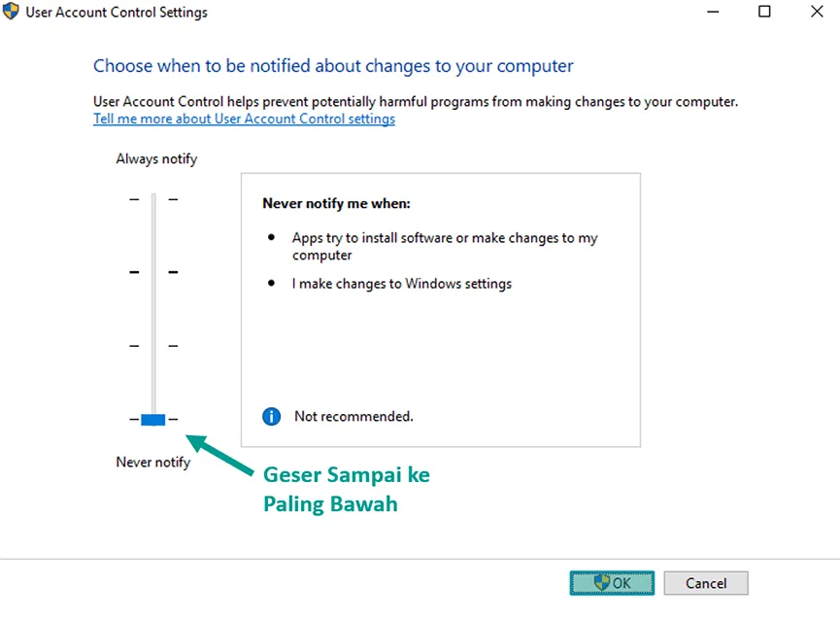Set slider to the third tick from top

[x=153, y=346]
